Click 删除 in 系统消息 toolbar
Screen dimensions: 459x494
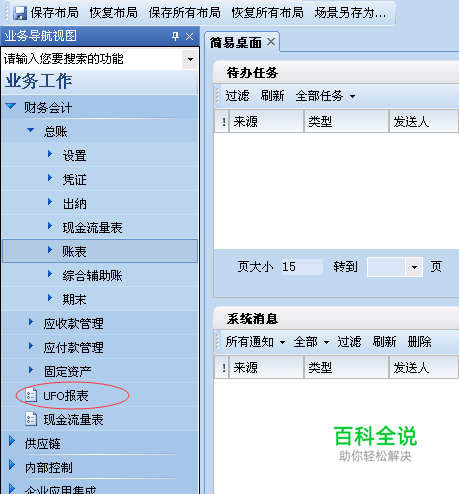[x=420, y=342]
